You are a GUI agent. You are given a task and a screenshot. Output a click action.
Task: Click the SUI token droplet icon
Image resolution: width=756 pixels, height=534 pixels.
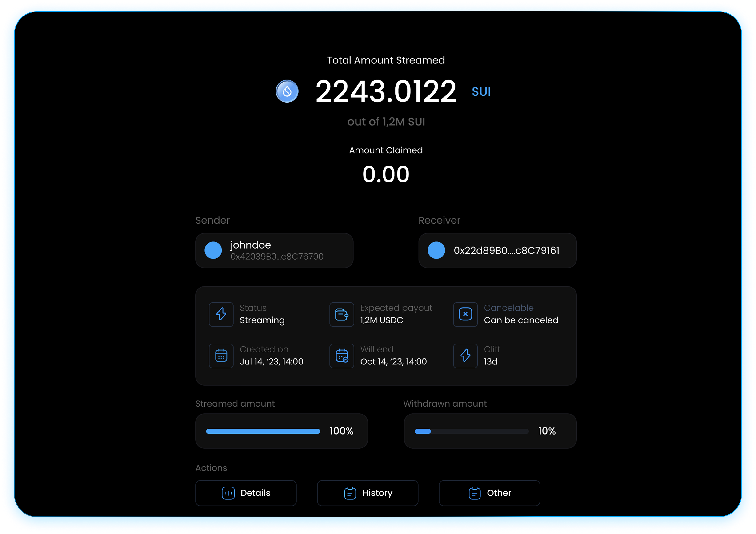pyautogui.click(x=287, y=91)
